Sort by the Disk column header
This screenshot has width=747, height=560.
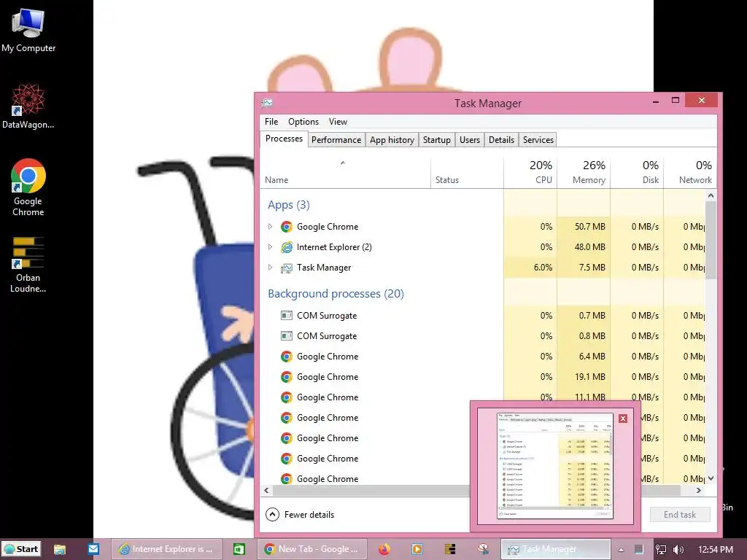[x=637, y=172]
